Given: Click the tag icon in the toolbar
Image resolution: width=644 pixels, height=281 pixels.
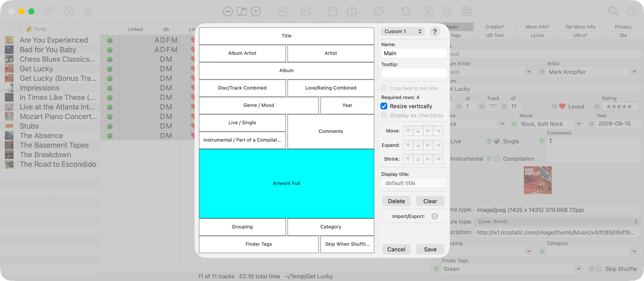Looking at the screenshot, I should click(x=50, y=12).
